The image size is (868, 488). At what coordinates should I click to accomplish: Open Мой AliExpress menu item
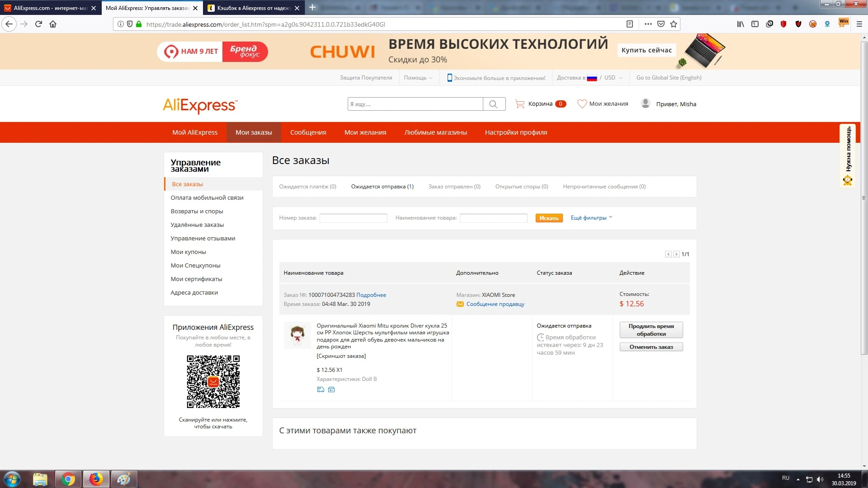click(x=195, y=132)
